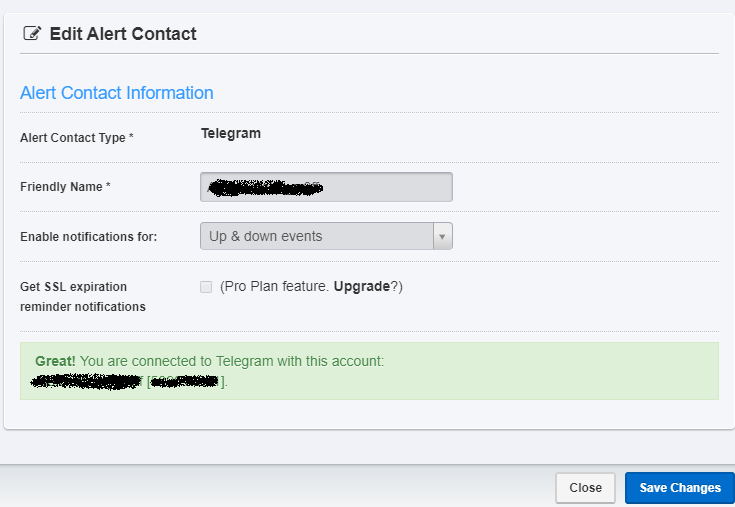Click the redacted account ID in brackets

tap(186, 381)
